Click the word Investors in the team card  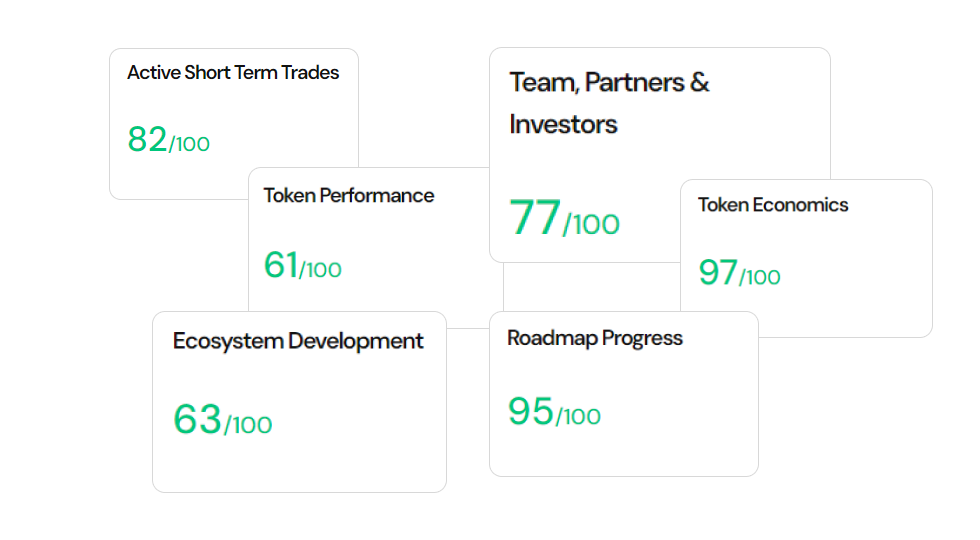click(x=563, y=124)
